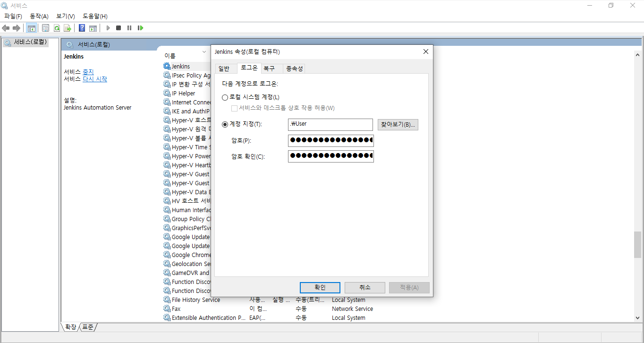Click the gear icon beside GameDVR service

(x=167, y=273)
